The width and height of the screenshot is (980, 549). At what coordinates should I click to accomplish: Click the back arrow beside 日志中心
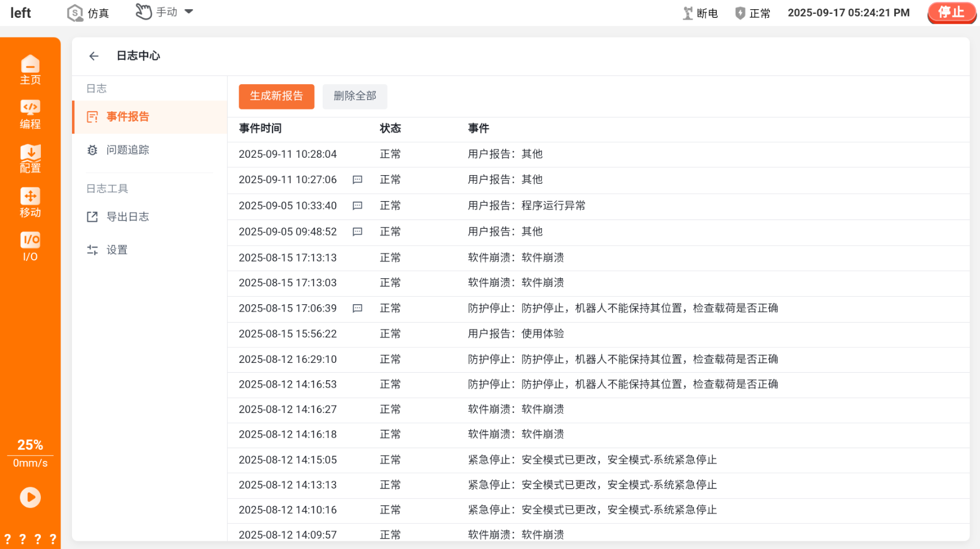[x=94, y=56]
